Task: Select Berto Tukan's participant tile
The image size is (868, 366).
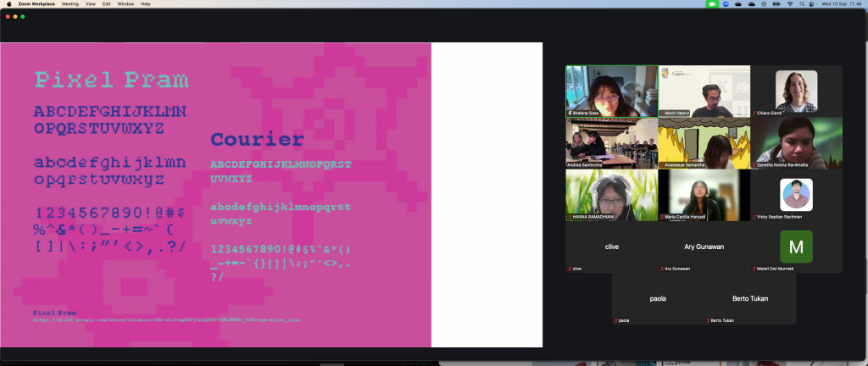Action: click(x=750, y=298)
